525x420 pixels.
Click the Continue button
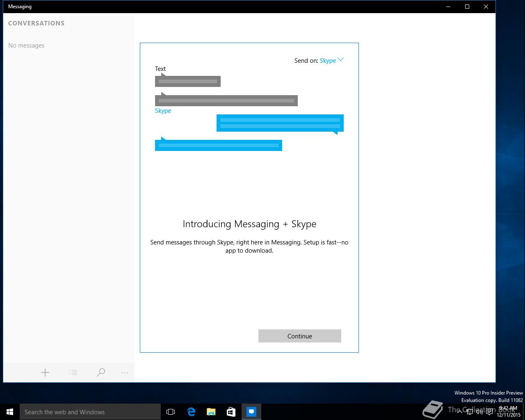point(300,336)
